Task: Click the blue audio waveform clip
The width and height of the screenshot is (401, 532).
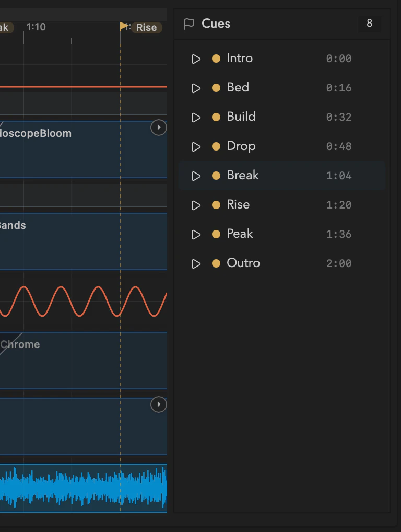Action: [84, 488]
